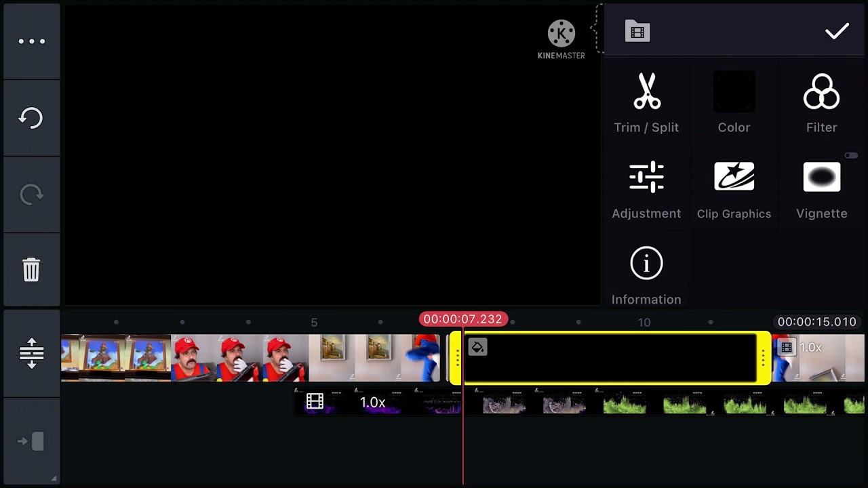Tap the Trim / Split label
Image resolution: width=868 pixels, height=488 pixels.
tap(646, 127)
